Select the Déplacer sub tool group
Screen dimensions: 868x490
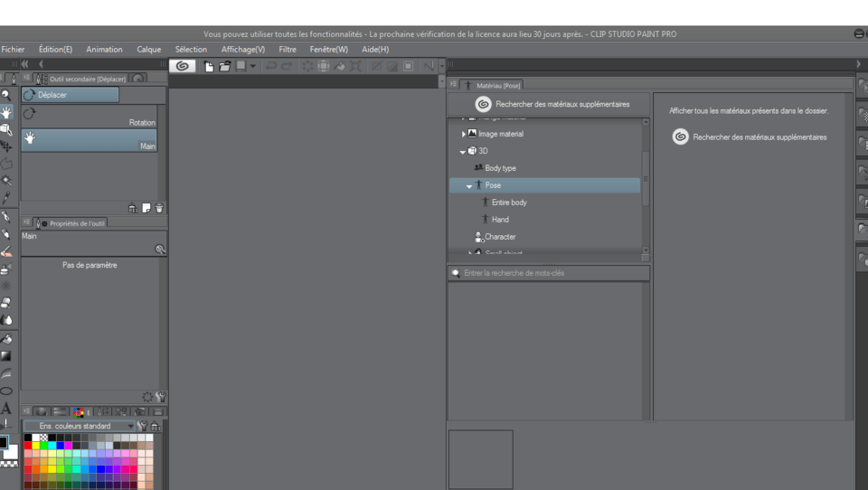[70, 95]
